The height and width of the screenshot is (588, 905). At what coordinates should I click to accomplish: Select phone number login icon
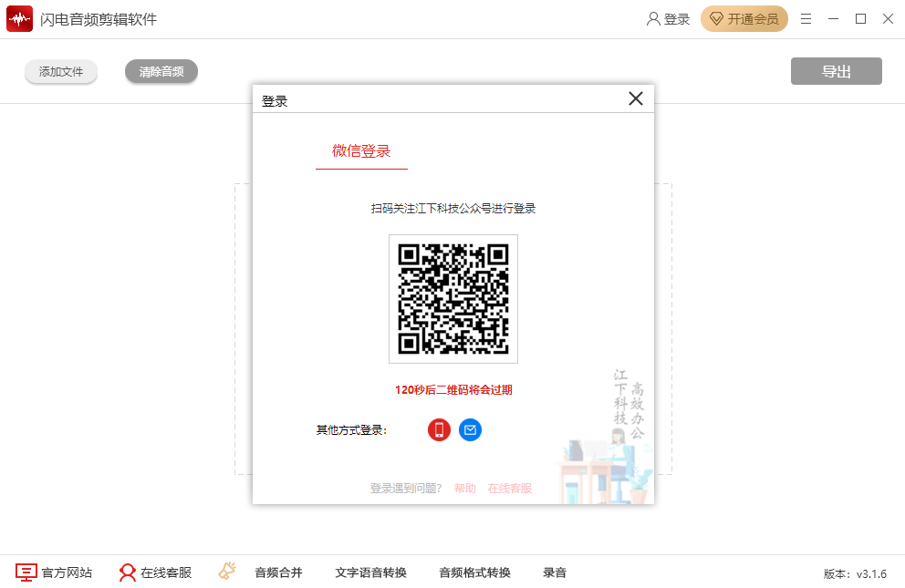(x=439, y=429)
